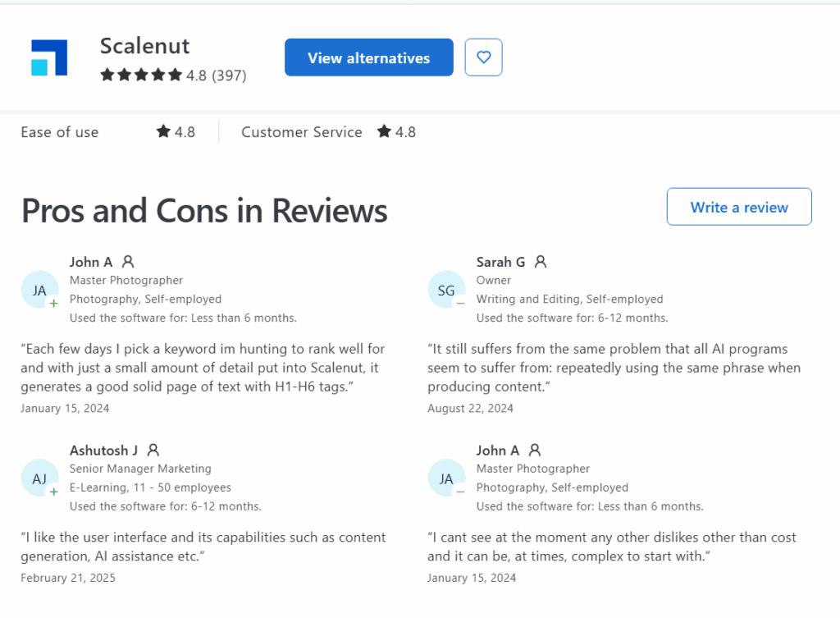Click the Write a review button
The image size is (840, 618).
tap(738, 207)
